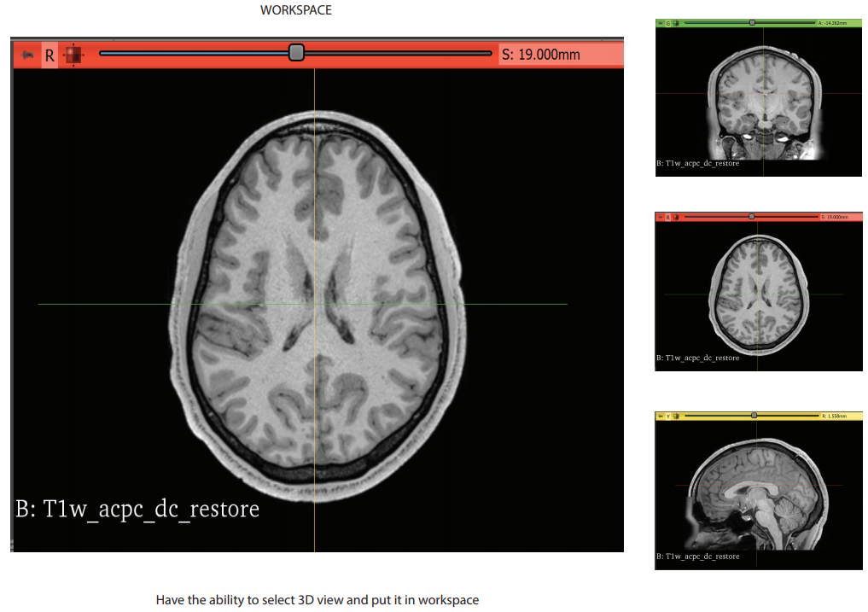Click the slice offset slider handle on the axial toolbar
Image resolution: width=868 pixels, height=612 pixels.
(x=295, y=53)
